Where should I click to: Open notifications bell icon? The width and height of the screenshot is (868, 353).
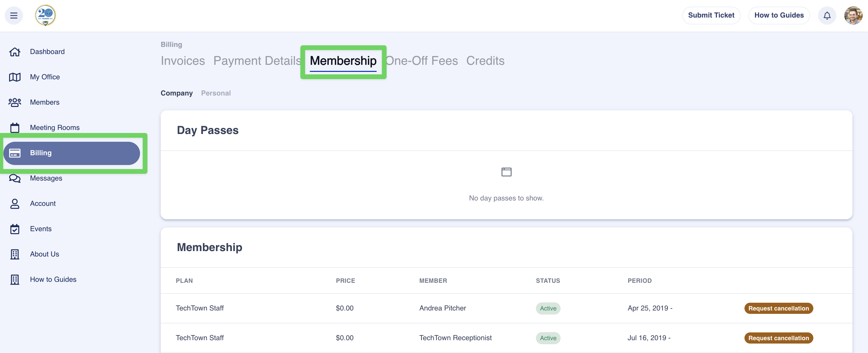tap(827, 16)
